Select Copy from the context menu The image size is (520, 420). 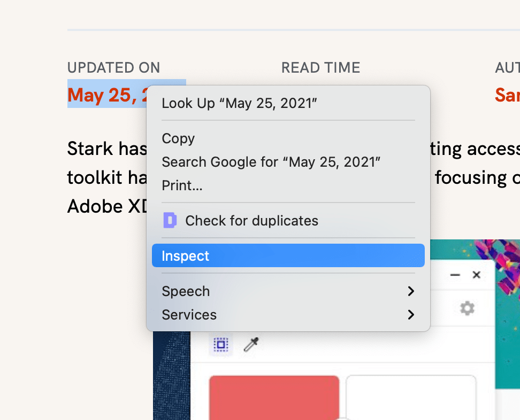click(x=178, y=138)
